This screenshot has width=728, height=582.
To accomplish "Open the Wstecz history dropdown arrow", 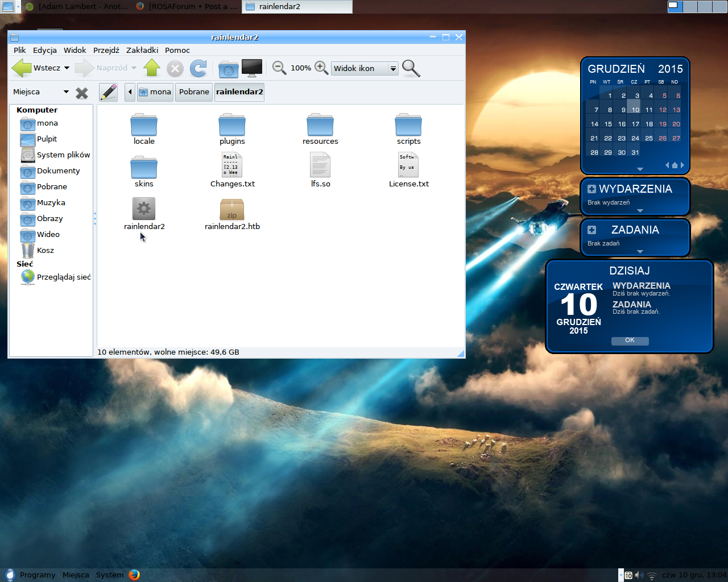I will click(67, 68).
